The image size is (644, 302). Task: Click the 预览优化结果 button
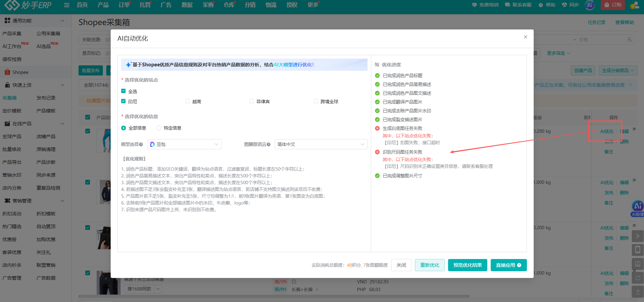[x=468, y=265]
